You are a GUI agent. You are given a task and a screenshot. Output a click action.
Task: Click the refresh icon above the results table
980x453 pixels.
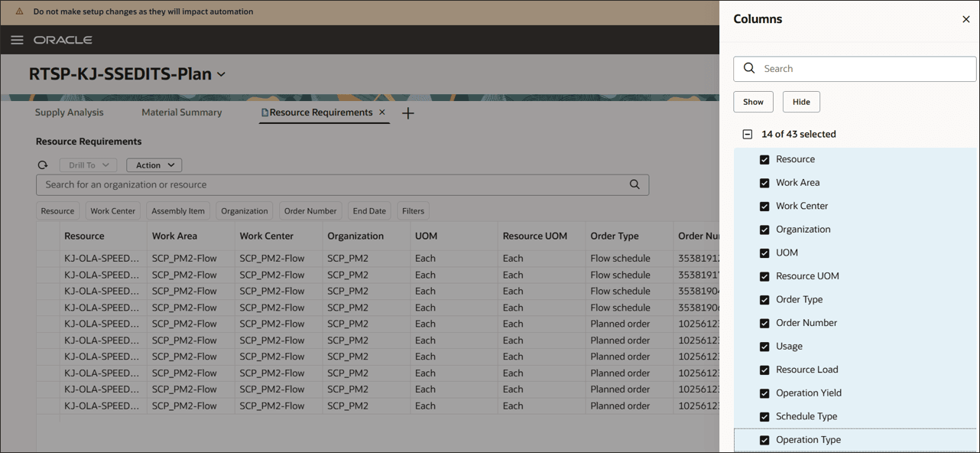click(43, 165)
